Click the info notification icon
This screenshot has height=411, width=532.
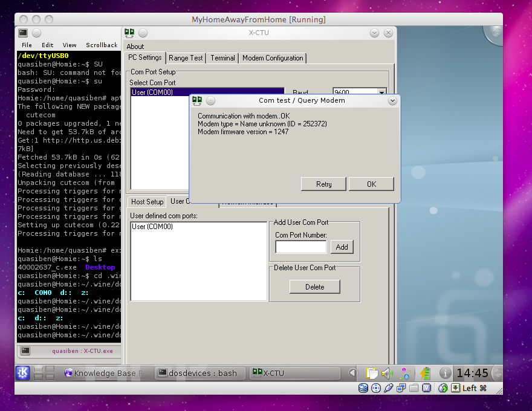tap(445, 374)
